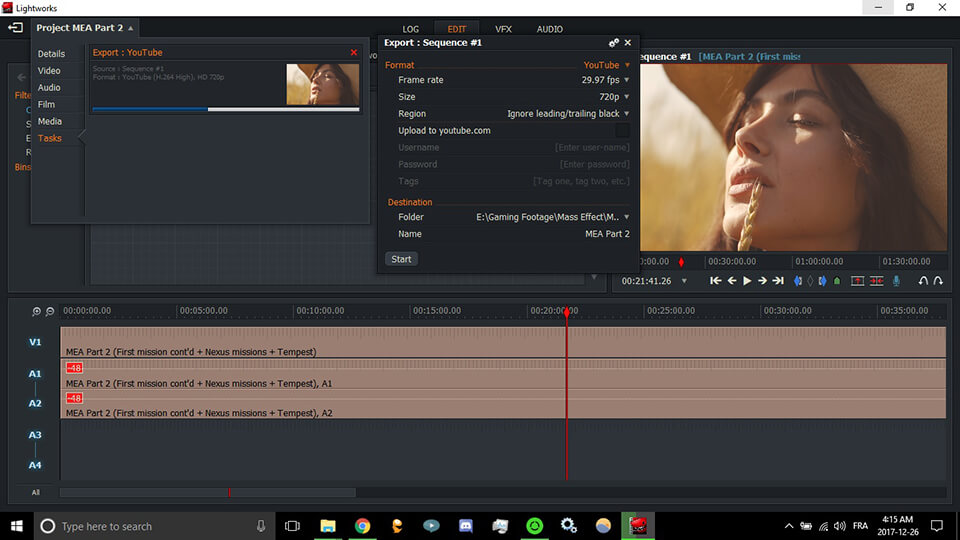The height and width of the screenshot is (540, 960).
Task: Click the Lightworks taskbar icon
Action: 638,526
